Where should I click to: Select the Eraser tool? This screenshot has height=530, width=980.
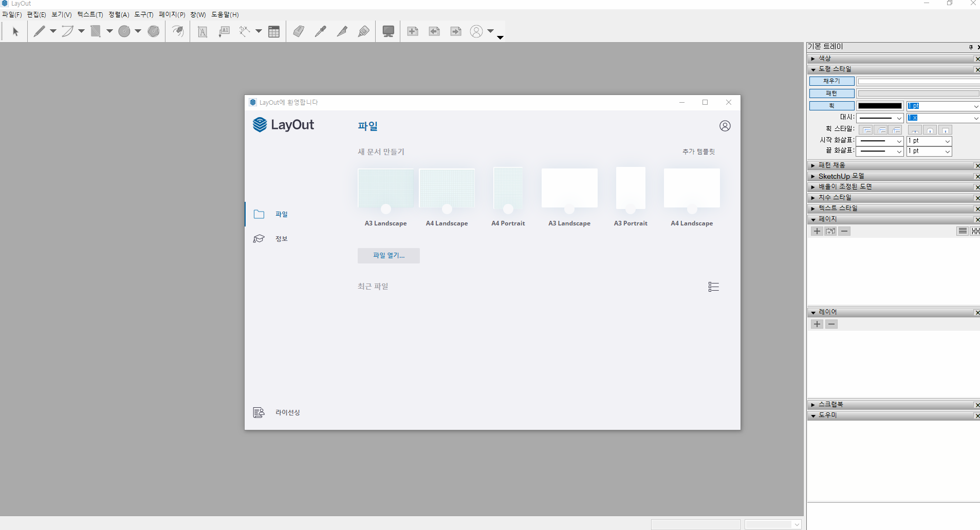pyautogui.click(x=299, y=32)
